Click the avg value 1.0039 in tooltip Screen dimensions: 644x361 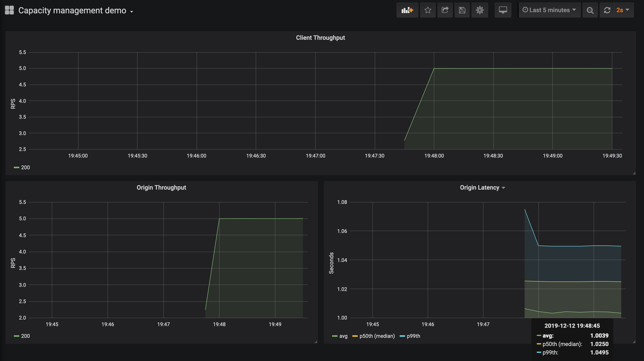[x=599, y=335]
